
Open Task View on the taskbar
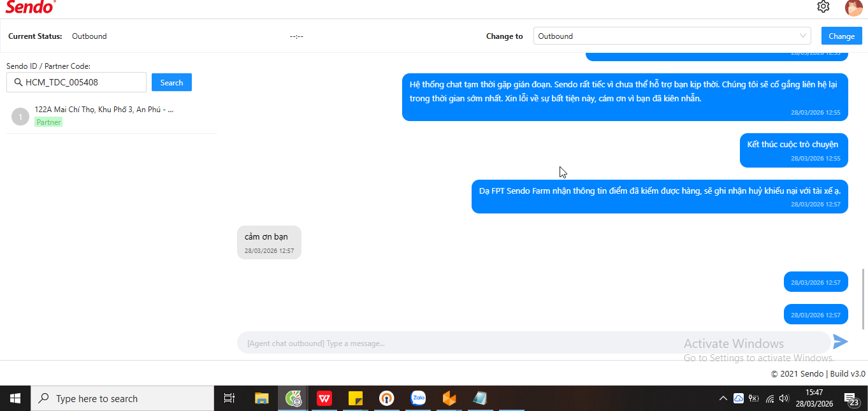click(229, 398)
